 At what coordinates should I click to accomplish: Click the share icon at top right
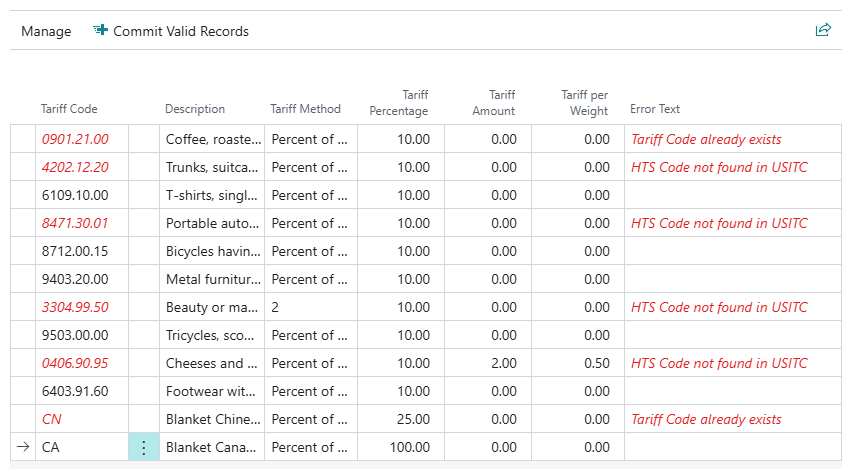(x=823, y=31)
